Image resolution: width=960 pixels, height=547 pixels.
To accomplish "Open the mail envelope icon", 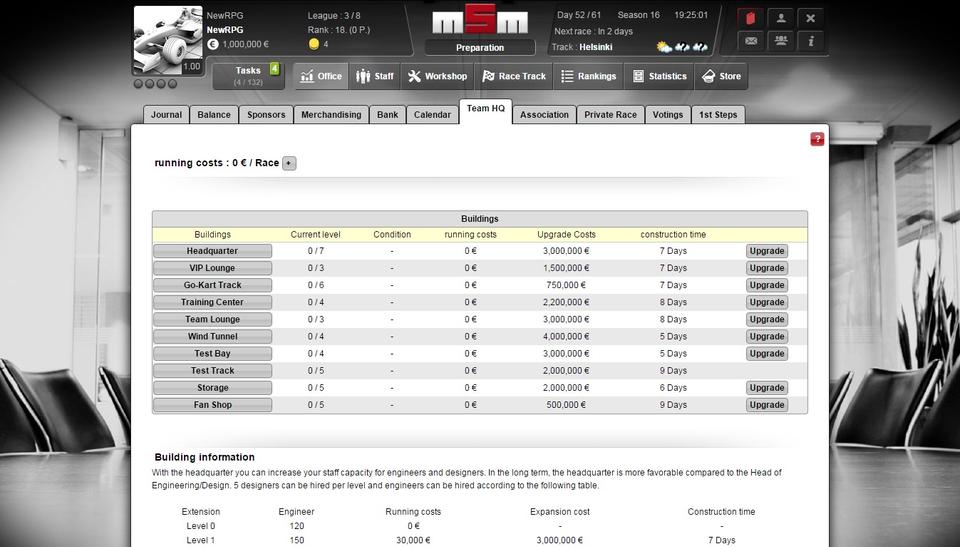I will pyautogui.click(x=751, y=41).
